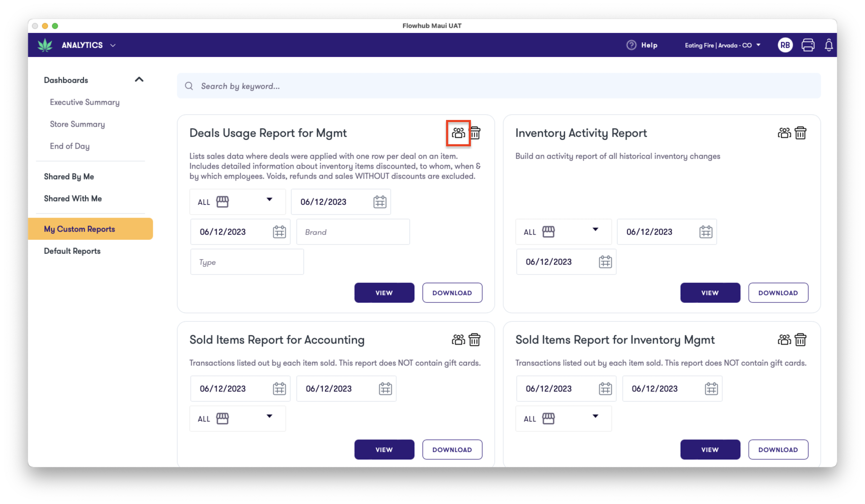This screenshot has width=865, height=504.
Task: View Sold Items Report for Accounting
Action: (x=384, y=450)
